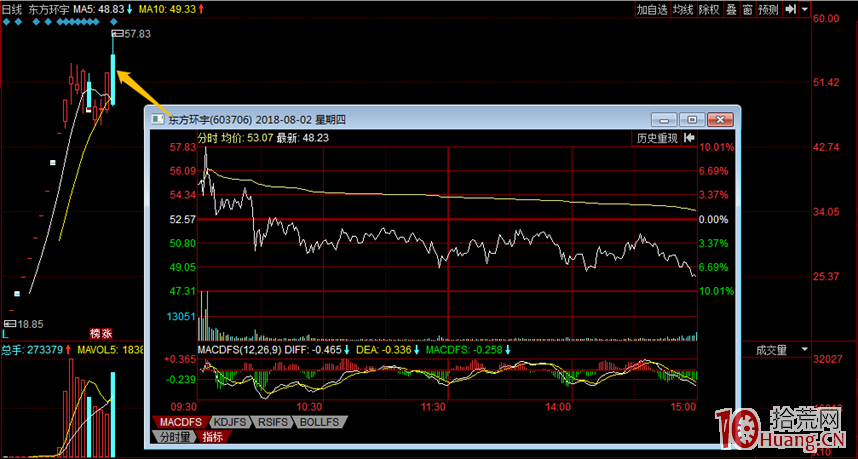Click the 13051 volume axis label
Screen dimensions: 858x459
[181, 316]
